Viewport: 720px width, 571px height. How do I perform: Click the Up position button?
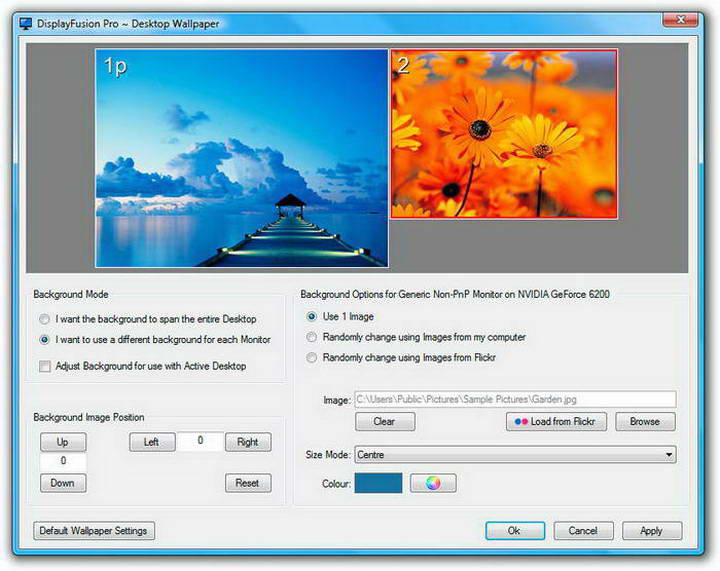[x=63, y=442]
